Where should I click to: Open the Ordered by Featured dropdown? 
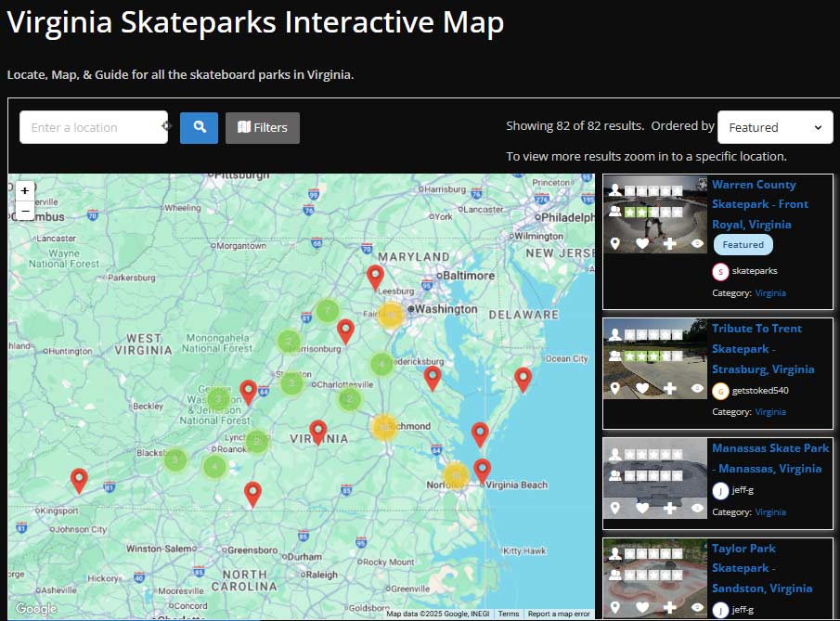(775, 127)
